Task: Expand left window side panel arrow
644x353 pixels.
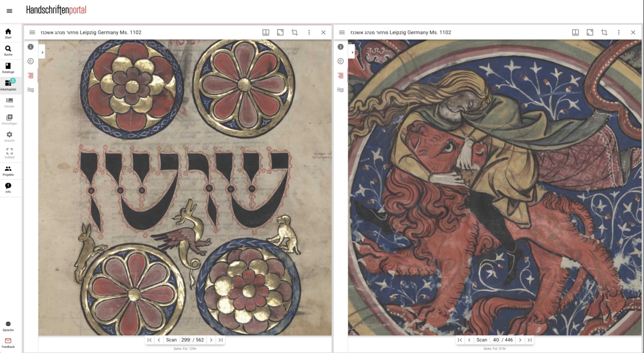Action: (x=42, y=52)
